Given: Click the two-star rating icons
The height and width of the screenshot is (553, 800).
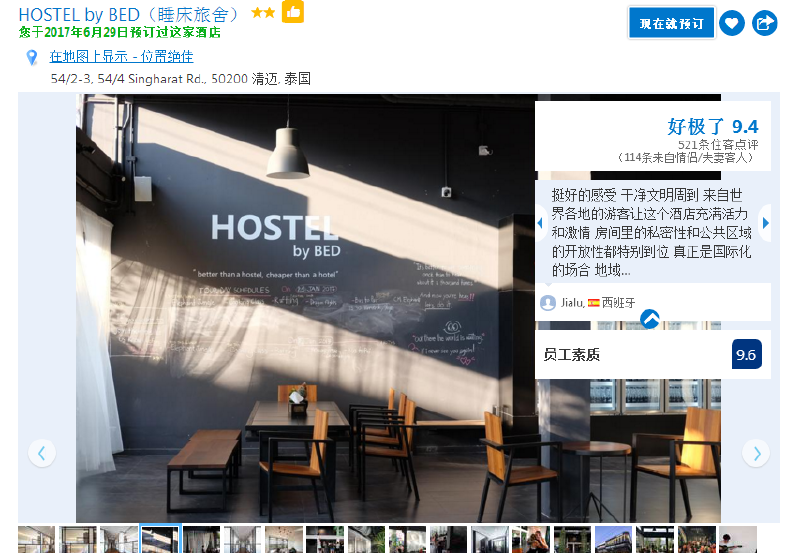Looking at the screenshot, I should tap(263, 13).
